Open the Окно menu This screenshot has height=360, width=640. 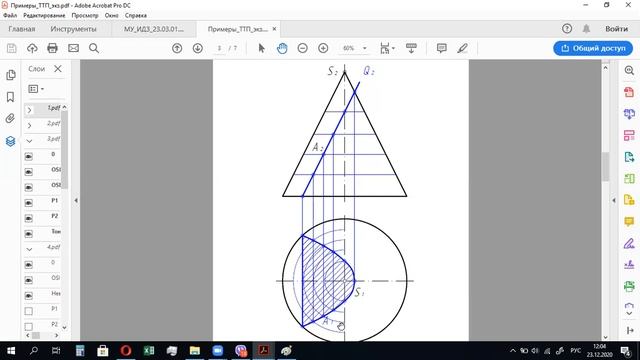point(111,15)
